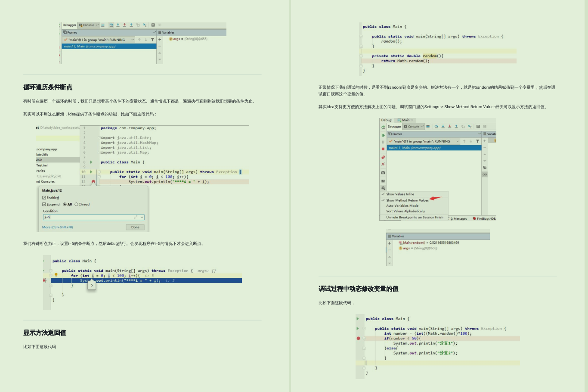
Task: Click threads view icon in main:12 debugger toolbar
Action: click(102, 25)
